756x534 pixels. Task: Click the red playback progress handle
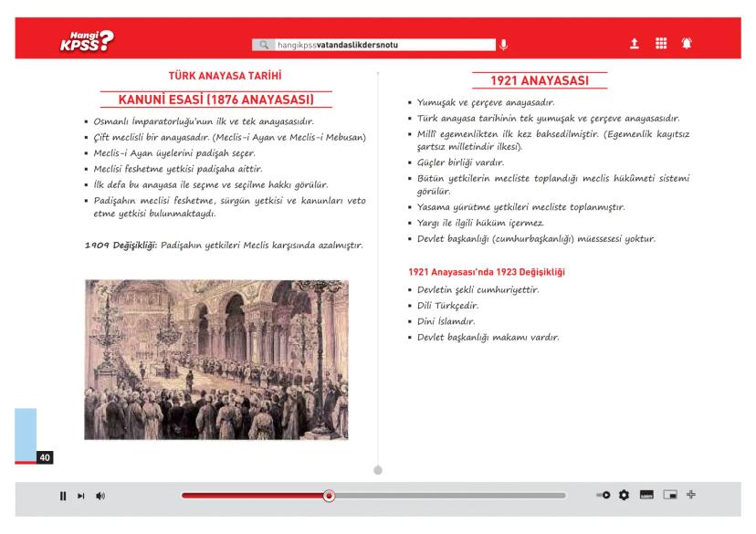pyautogui.click(x=330, y=496)
